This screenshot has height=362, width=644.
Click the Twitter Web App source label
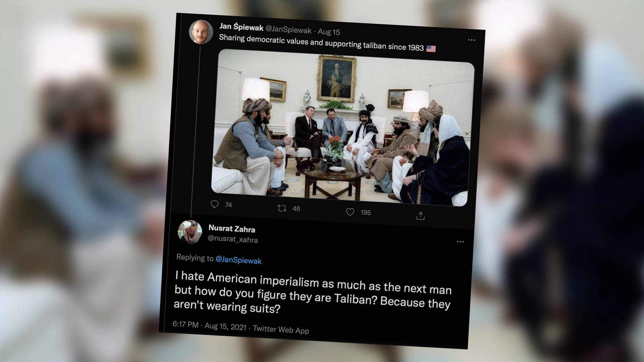coord(281,329)
